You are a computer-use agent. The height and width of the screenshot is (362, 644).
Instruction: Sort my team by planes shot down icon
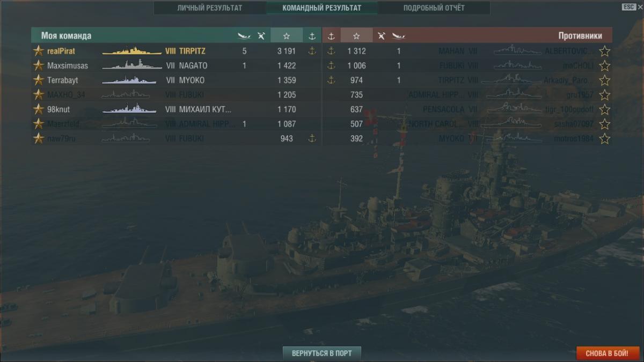(x=261, y=36)
